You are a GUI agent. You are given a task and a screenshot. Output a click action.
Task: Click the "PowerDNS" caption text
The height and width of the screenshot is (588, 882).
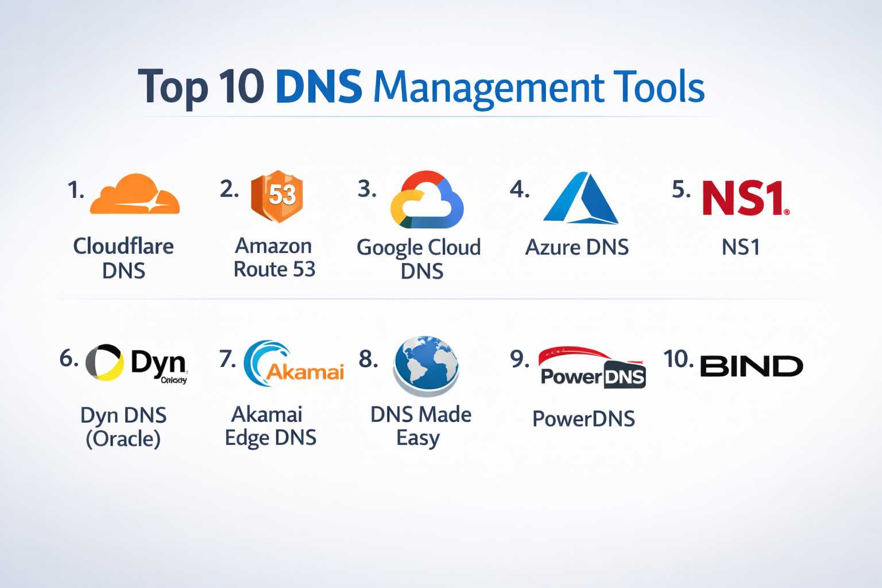pyautogui.click(x=583, y=419)
